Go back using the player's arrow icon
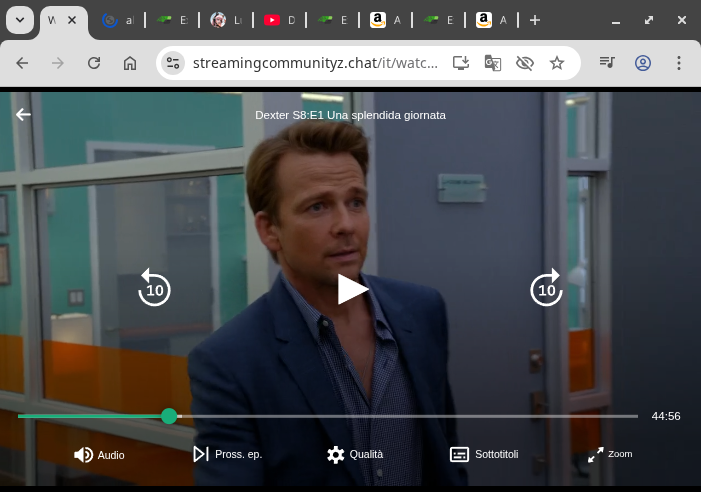Screen dimensions: 701x492 [23, 115]
